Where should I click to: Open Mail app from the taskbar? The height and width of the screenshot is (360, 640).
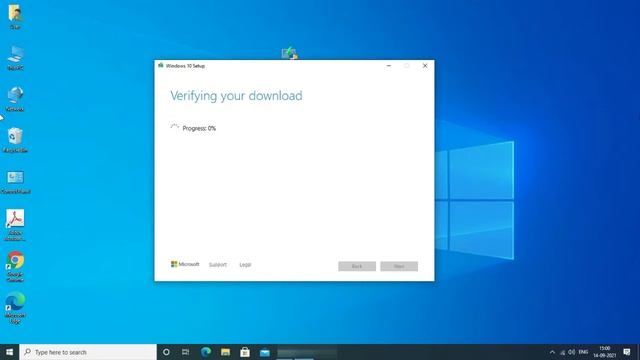(264, 352)
